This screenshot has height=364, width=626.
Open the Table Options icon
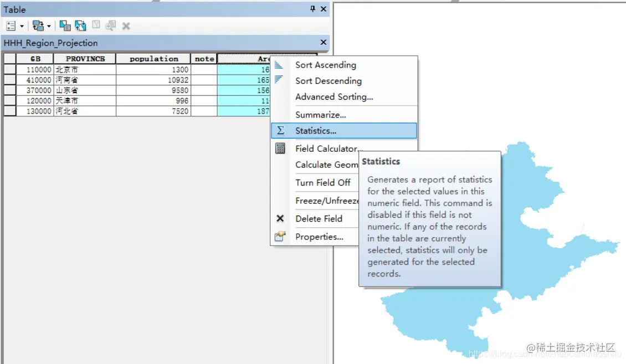pyautogui.click(x=11, y=26)
